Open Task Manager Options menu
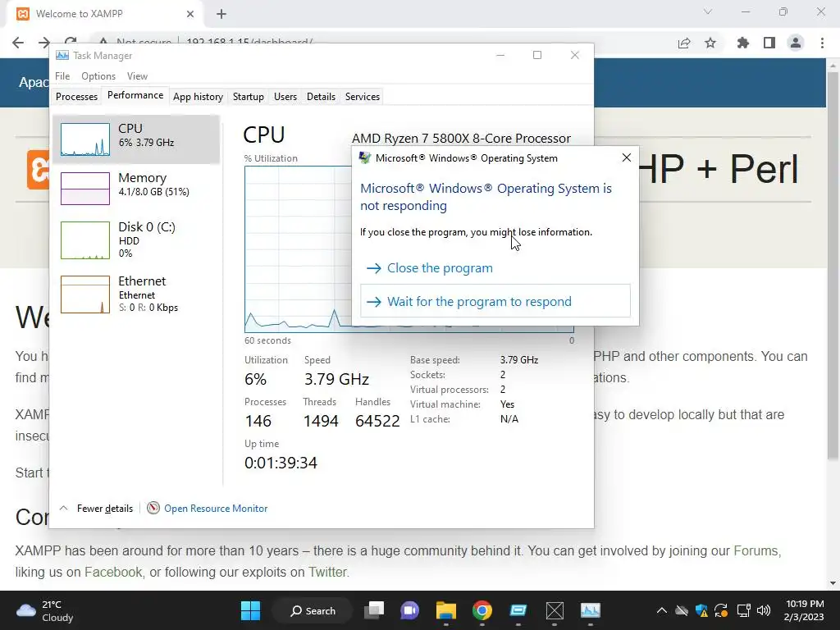The height and width of the screenshot is (630, 840). pyautogui.click(x=98, y=76)
